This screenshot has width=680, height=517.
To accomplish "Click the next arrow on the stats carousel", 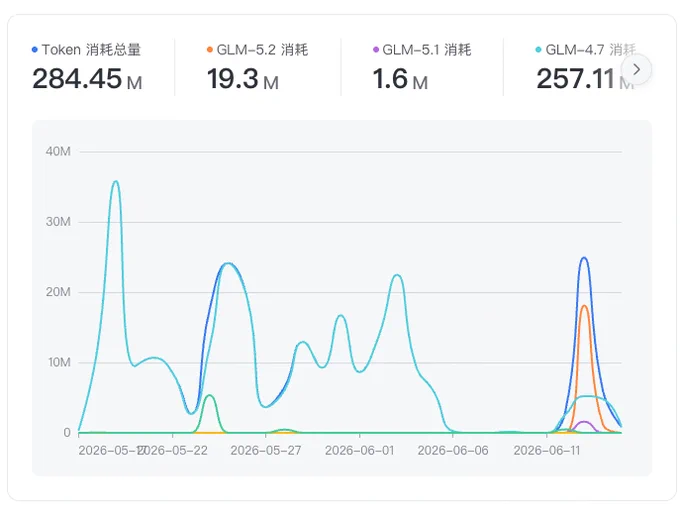I will (636, 69).
